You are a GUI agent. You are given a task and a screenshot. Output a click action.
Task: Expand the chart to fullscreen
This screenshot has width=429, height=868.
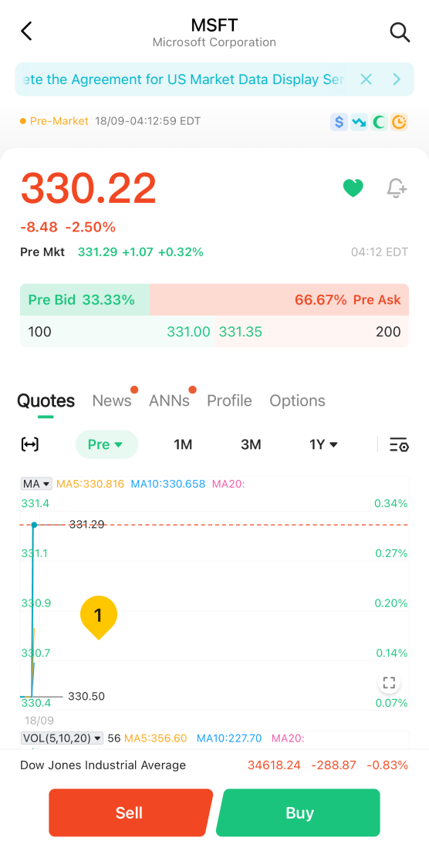click(x=389, y=683)
